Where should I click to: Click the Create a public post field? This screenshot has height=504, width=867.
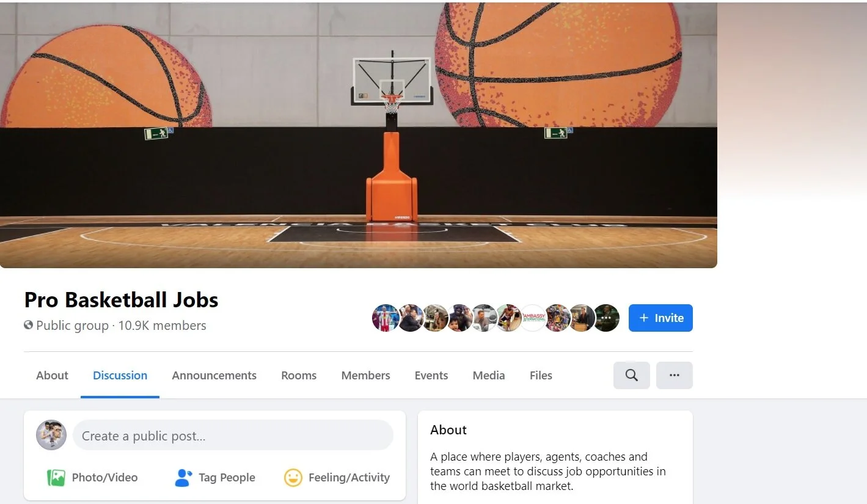[x=233, y=435]
